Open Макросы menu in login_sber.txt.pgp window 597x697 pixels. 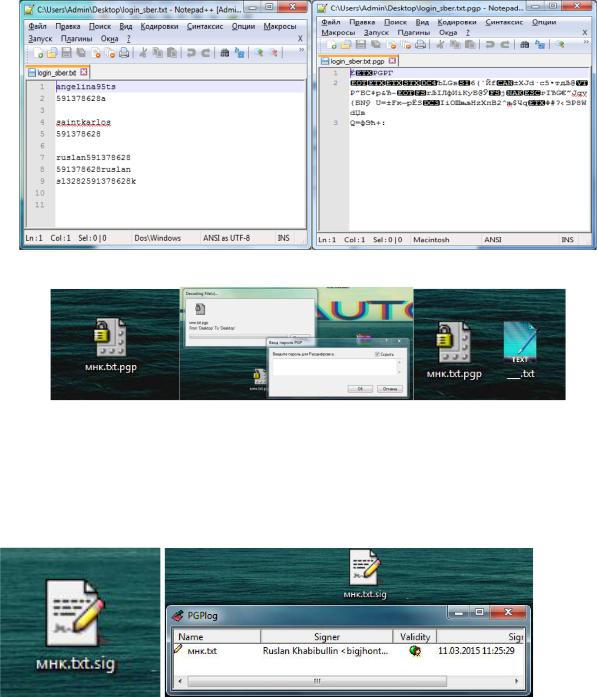[x=338, y=32]
